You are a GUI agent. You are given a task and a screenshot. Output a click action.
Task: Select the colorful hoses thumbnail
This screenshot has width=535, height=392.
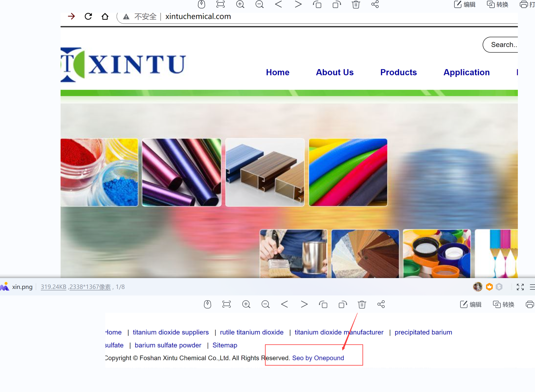pyautogui.click(x=348, y=172)
